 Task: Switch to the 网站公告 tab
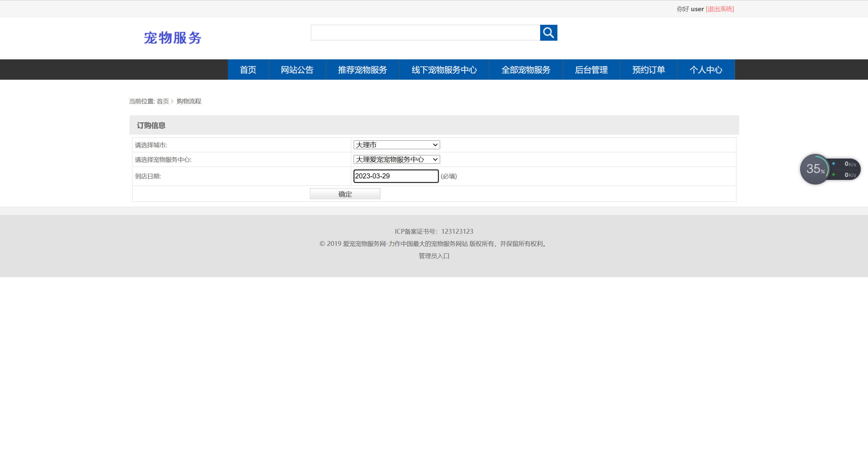click(x=297, y=70)
